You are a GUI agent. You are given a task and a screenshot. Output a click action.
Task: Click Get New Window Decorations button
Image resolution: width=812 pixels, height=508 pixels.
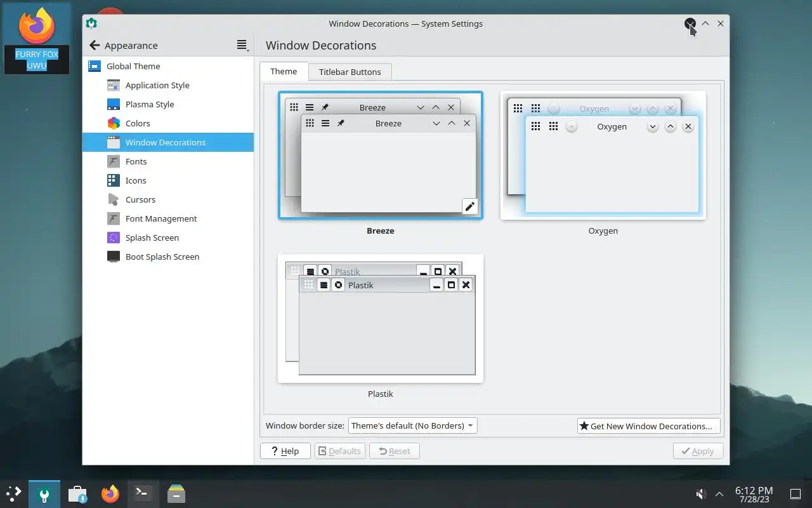tap(648, 425)
